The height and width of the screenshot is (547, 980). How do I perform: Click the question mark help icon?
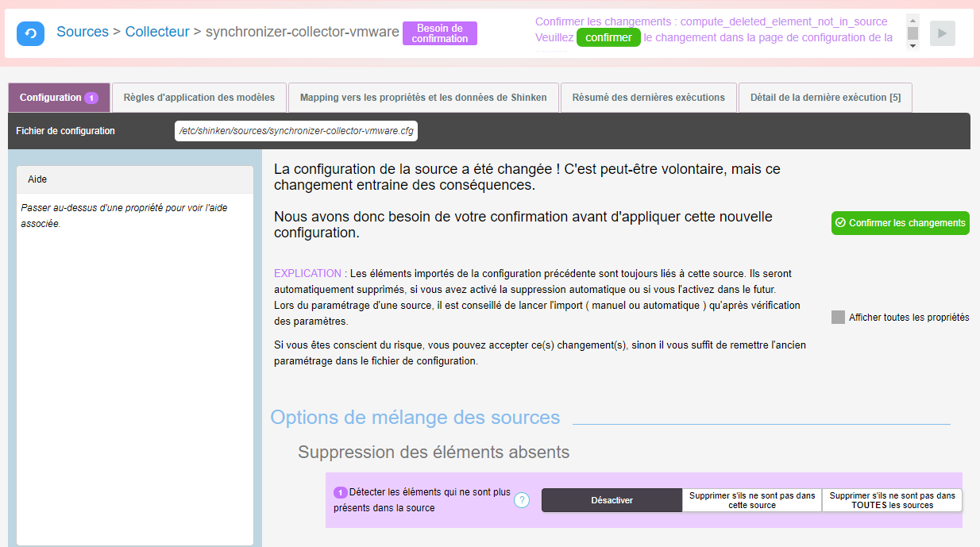point(522,500)
